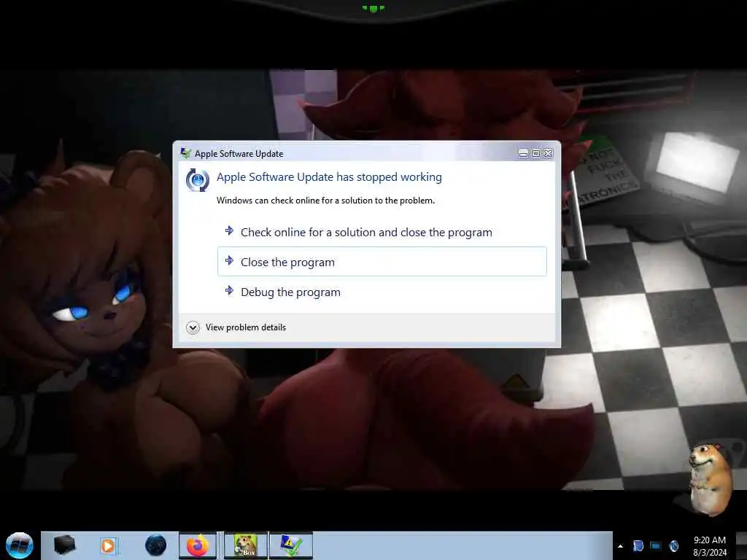Viewport: 747px width, 560px height.
Task: Close the Apple Software Update dialog window
Action: (x=549, y=153)
